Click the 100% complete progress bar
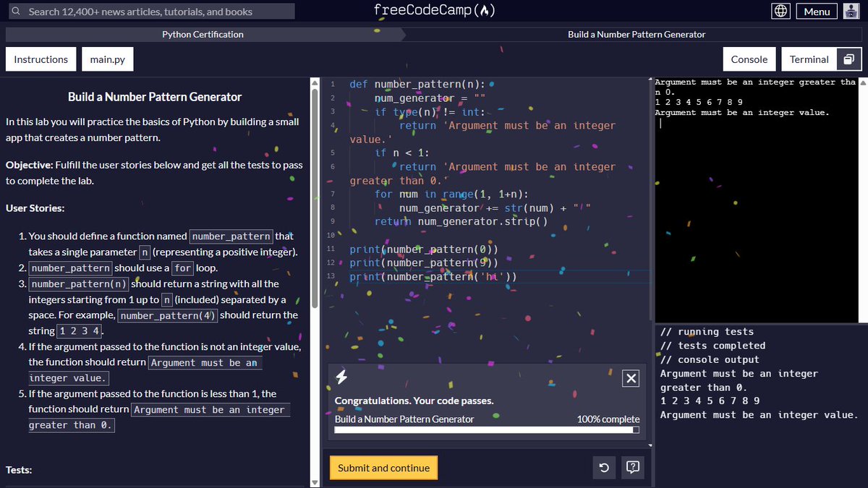Viewport: 868px width, 488px height. (486, 430)
